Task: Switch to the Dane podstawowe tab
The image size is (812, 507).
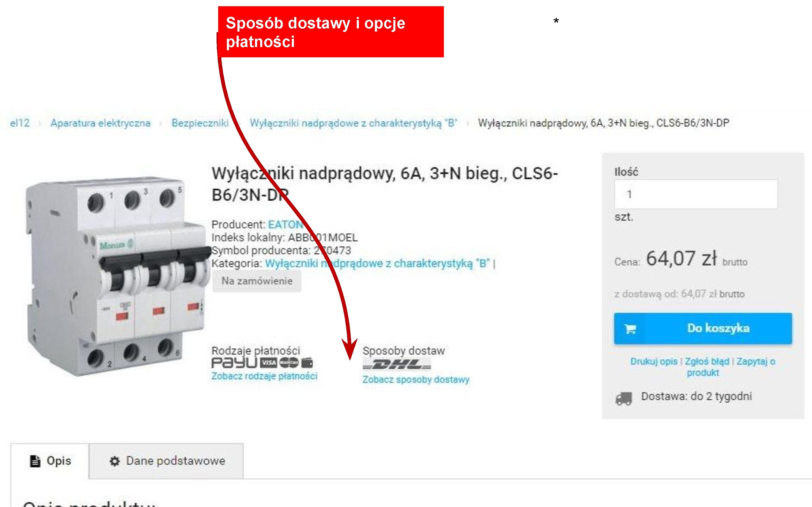Action: point(166,461)
